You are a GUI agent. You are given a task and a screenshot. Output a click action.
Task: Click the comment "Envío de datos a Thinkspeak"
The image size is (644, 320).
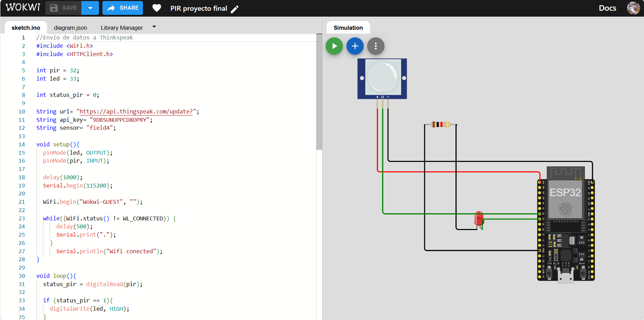click(x=85, y=37)
